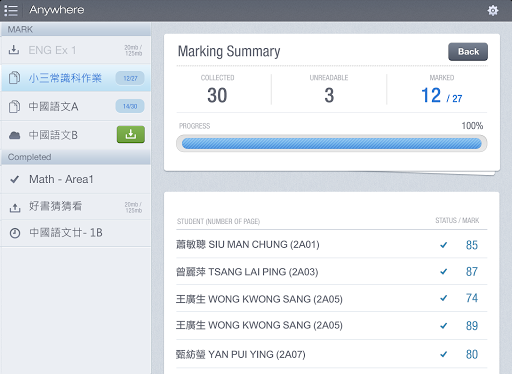Screen dimensions: 512x374
Task: Click the document icon beside 中國語文A
Action: (x=14, y=106)
